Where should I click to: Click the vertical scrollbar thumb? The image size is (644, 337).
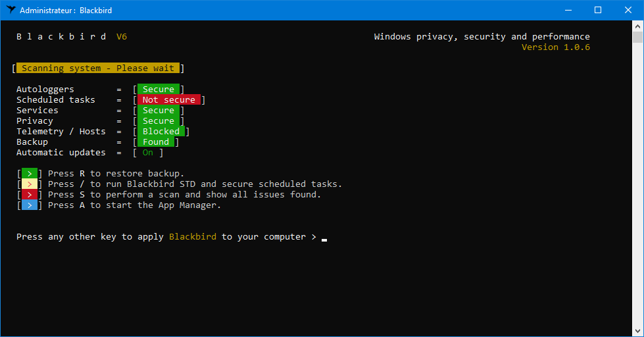tap(637, 37)
